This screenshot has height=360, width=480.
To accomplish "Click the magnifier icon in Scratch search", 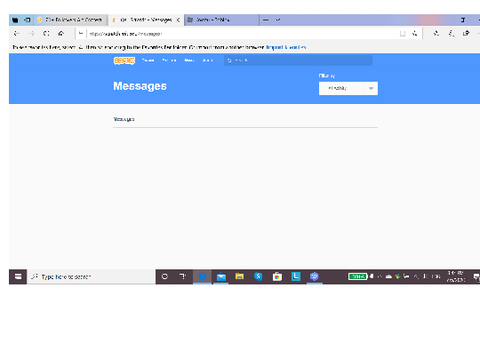I will [x=229, y=61].
